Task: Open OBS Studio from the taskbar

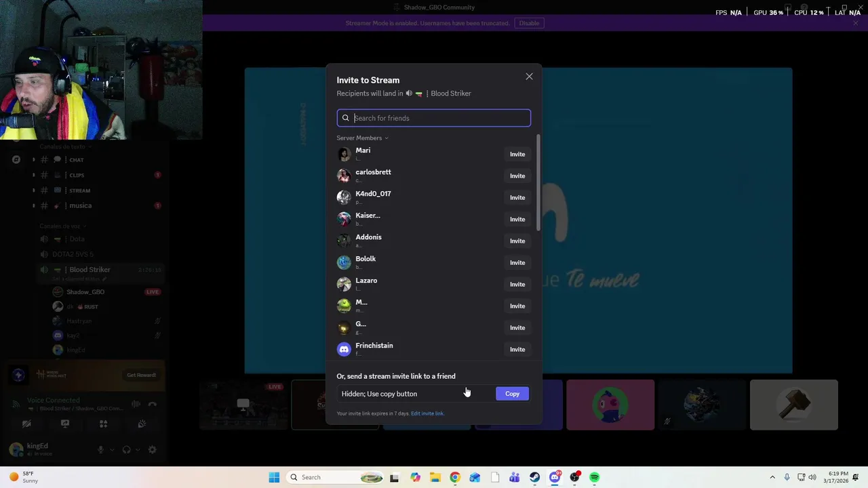Action: tap(574, 477)
